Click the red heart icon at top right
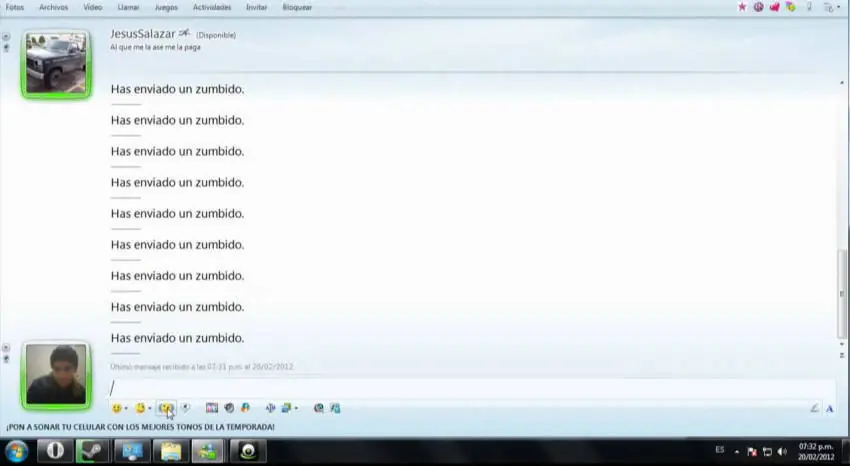 [774, 7]
